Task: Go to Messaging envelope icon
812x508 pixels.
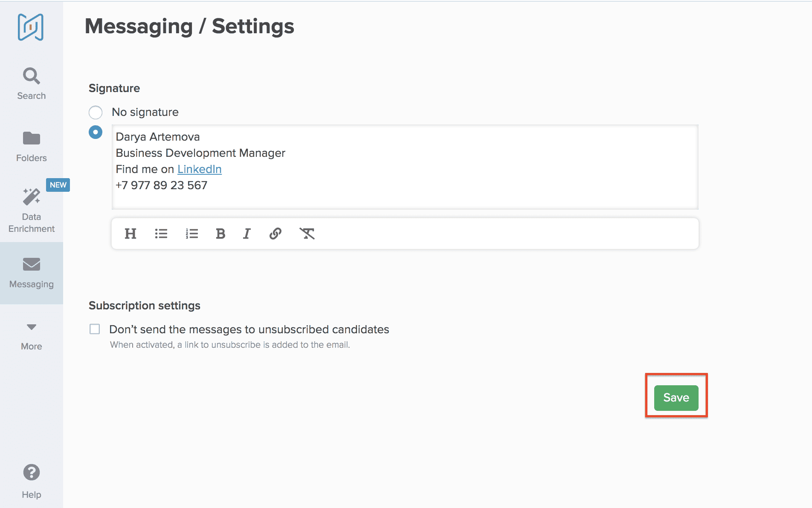Action: point(31,264)
